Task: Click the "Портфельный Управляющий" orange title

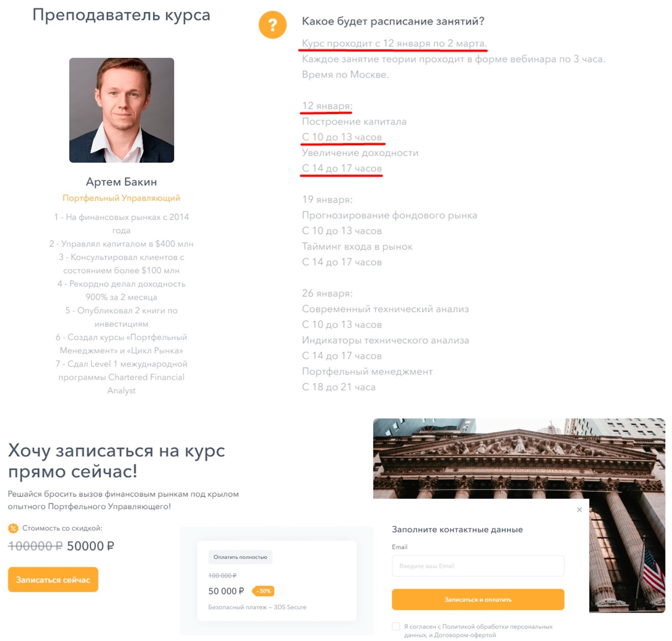Action: tap(121, 198)
